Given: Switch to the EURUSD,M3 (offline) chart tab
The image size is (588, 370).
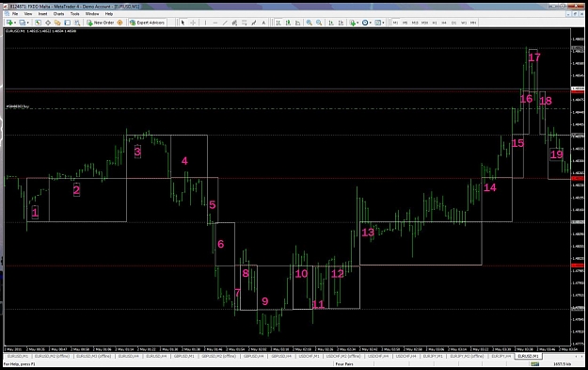Looking at the screenshot, I should coord(94,356).
